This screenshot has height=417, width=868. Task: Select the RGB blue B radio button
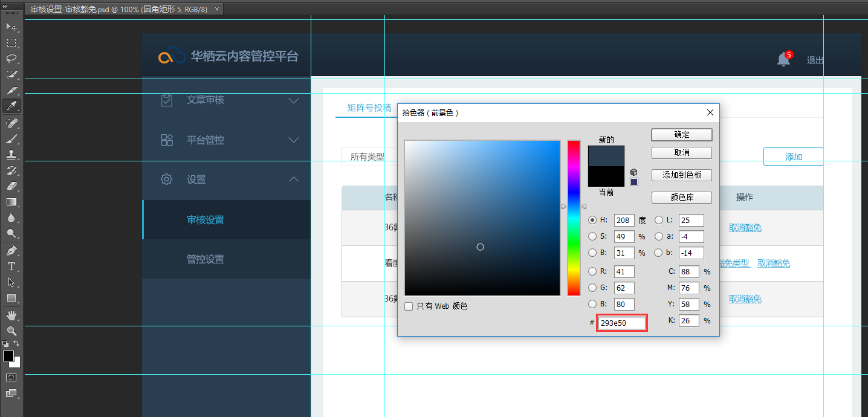click(x=592, y=304)
